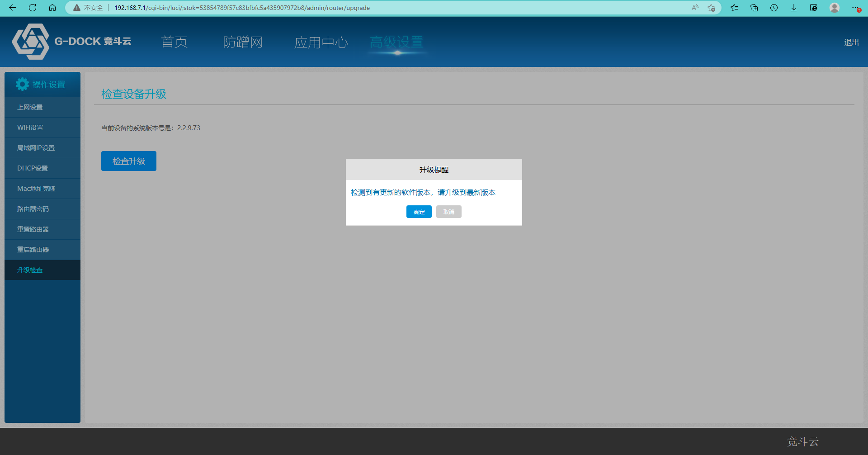The image size is (868, 455).
Task: Open WiFi设置 in sidebar
Action: 42,128
